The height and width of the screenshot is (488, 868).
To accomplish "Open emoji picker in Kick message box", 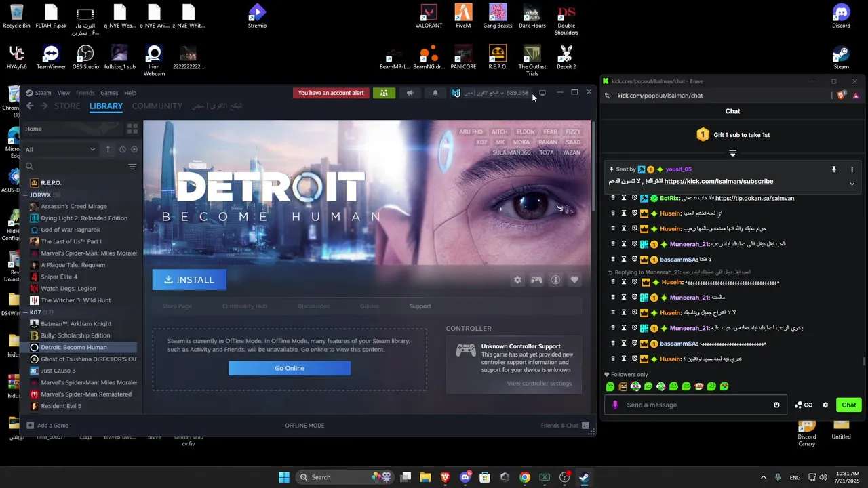I will 776,405.
